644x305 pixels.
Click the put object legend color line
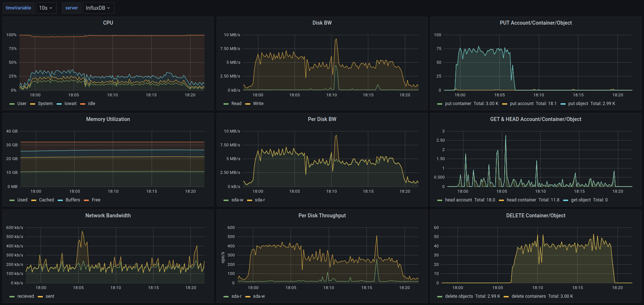pos(563,104)
